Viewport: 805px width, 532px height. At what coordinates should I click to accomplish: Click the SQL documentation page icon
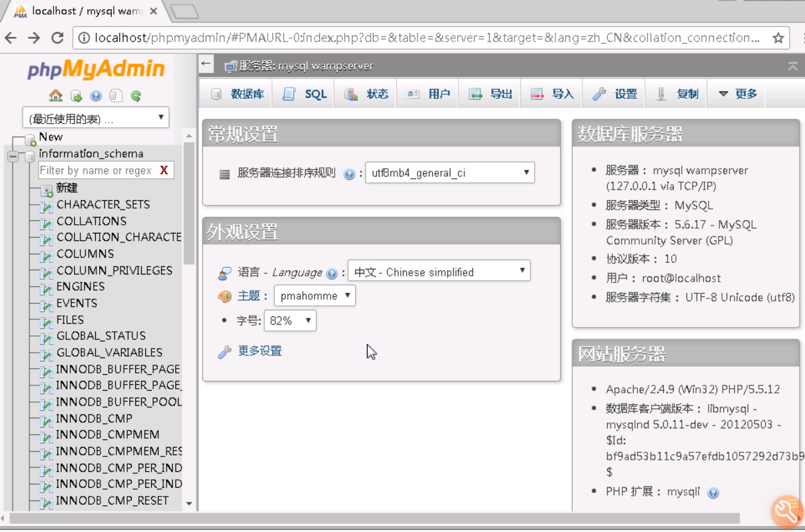pos(116,96)
